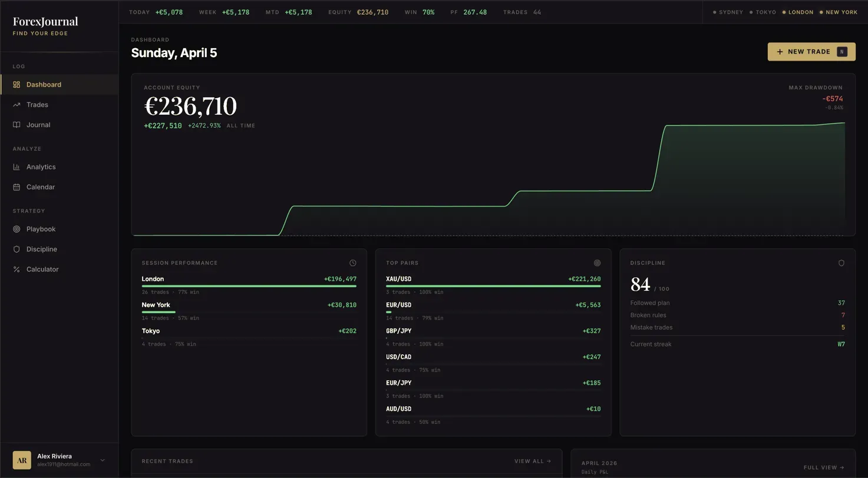Click the Analytics bar chart icon
The height and width of the screenshot is (478, 868).
[16, 167]
